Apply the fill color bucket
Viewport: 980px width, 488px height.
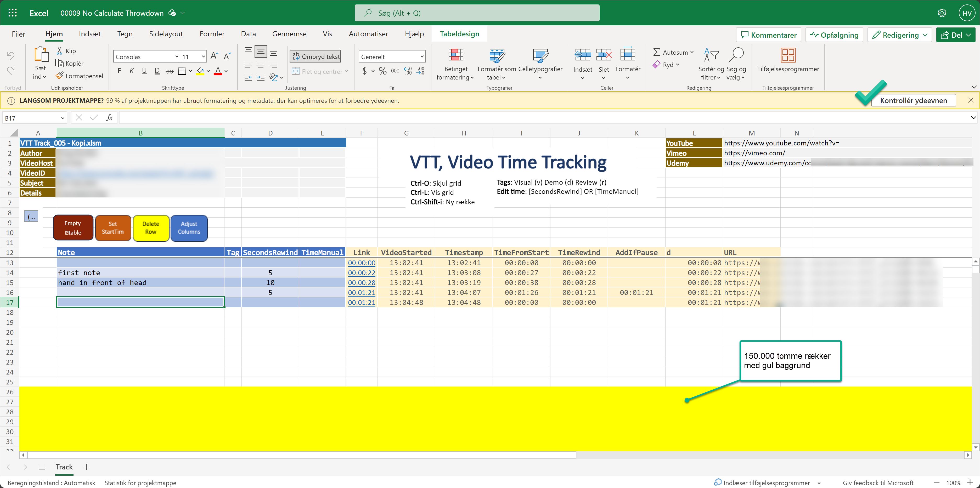click(x=200, y=71)
